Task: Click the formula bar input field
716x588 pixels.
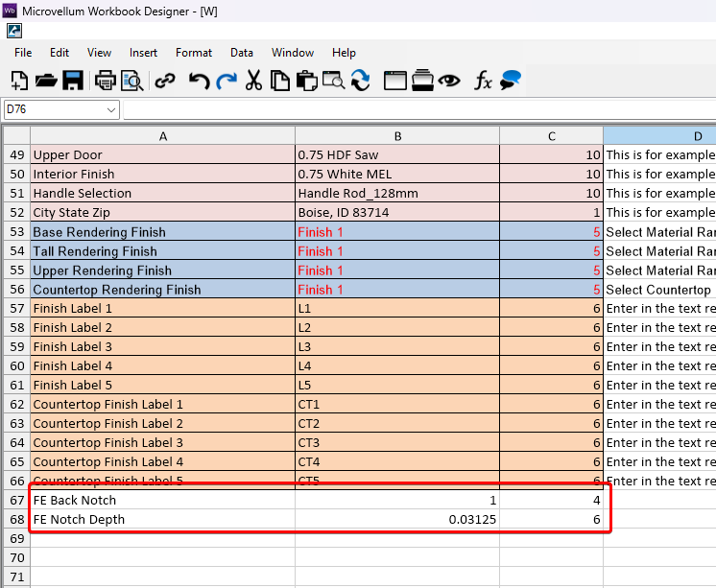Action: coord(419,109)
